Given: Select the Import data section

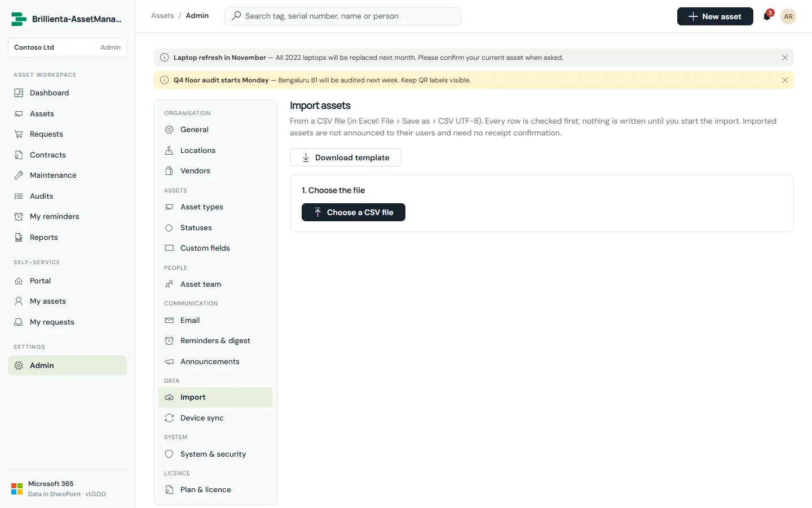Looking at the screenshot, I should click(x=215, y=397).
